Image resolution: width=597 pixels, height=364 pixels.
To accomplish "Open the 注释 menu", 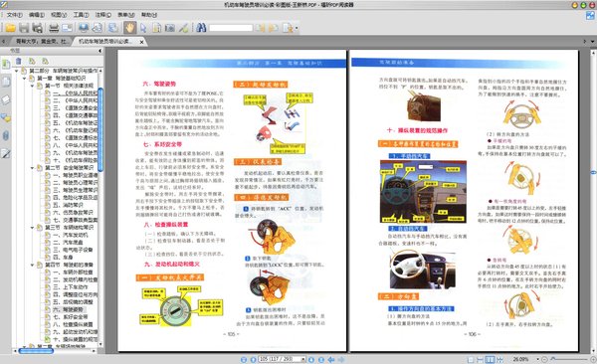I will tap(102, 15).
